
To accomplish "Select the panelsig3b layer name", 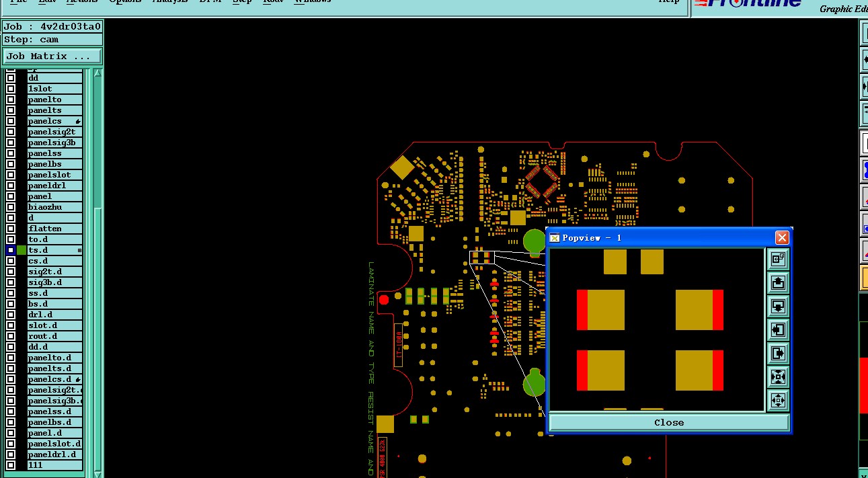I will tap(55, 143).
